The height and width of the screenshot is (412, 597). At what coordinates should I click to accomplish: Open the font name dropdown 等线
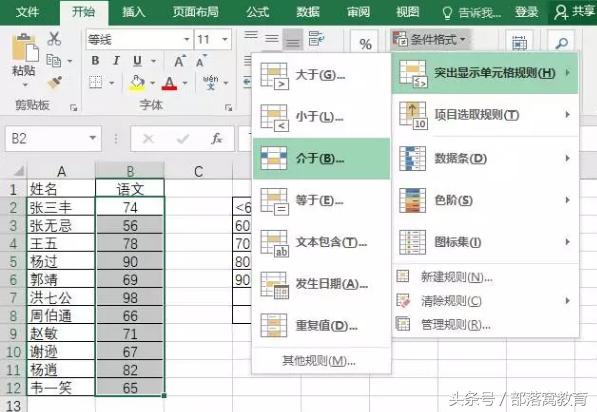click(187, 40)
